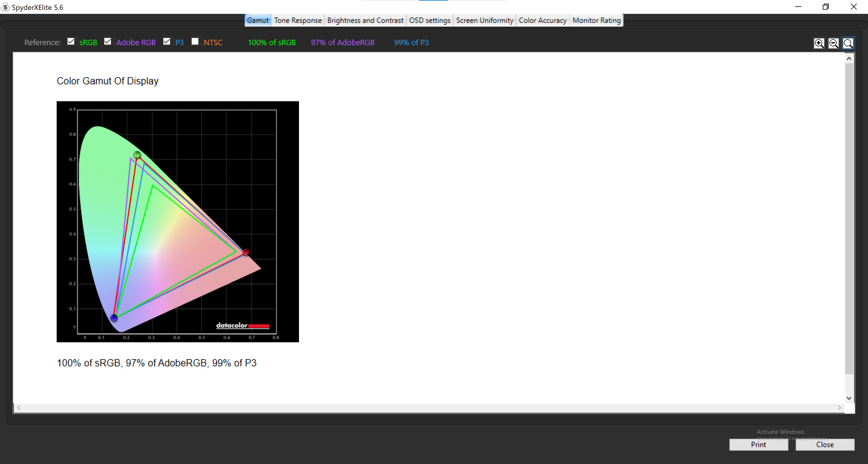
Task: Click the Close button at bottom
Action: pos(825,444)
